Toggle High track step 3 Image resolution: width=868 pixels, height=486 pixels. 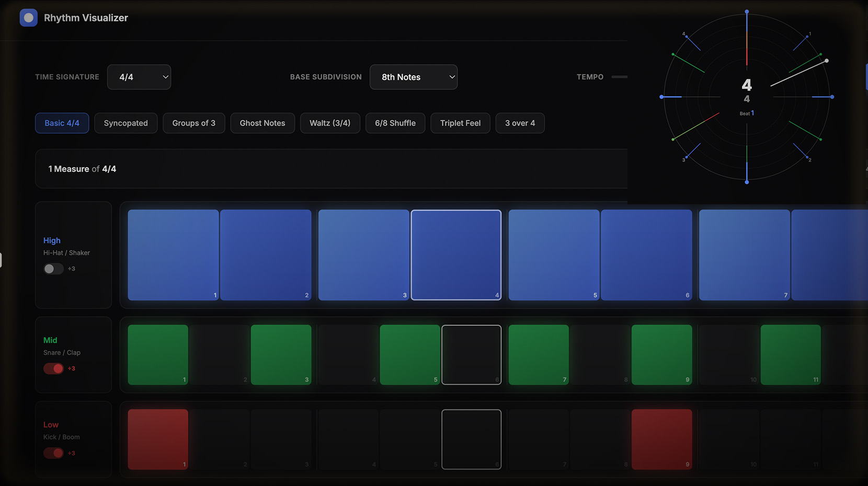coord(363,255)
